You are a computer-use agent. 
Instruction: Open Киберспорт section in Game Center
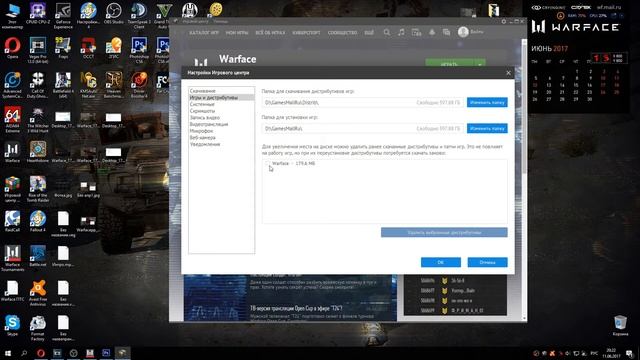point(306,32)
